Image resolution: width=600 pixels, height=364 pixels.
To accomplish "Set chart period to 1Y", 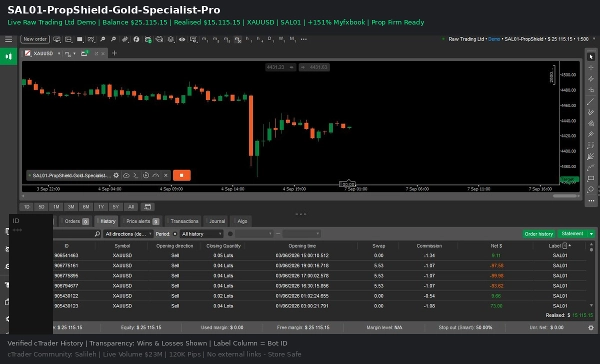I will (101, 207).
